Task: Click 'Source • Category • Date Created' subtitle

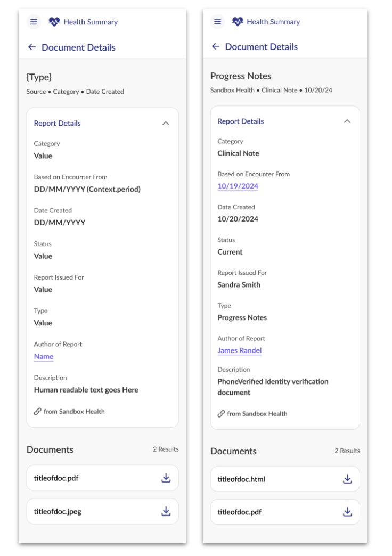Action: 75,92
